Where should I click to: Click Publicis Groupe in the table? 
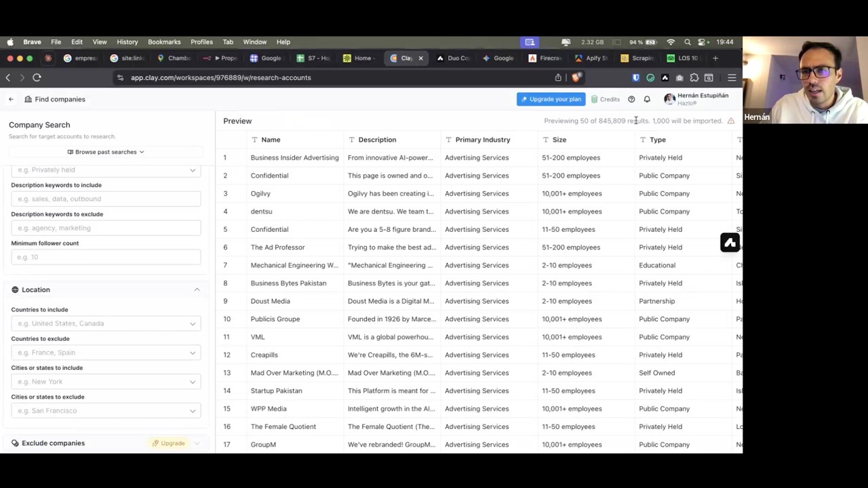click(x=275, y=319)
